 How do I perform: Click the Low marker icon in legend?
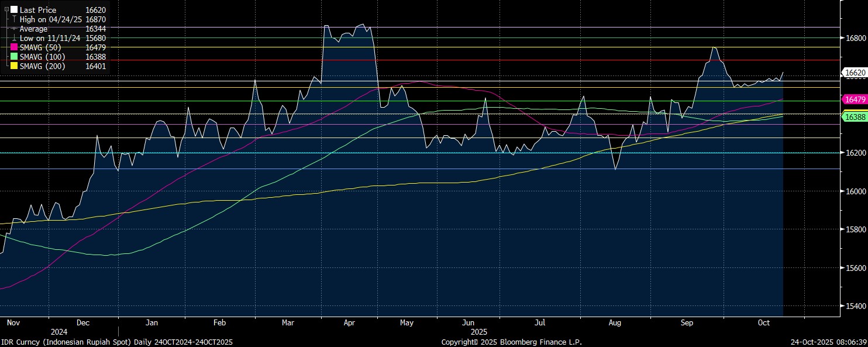coord(14,38)
